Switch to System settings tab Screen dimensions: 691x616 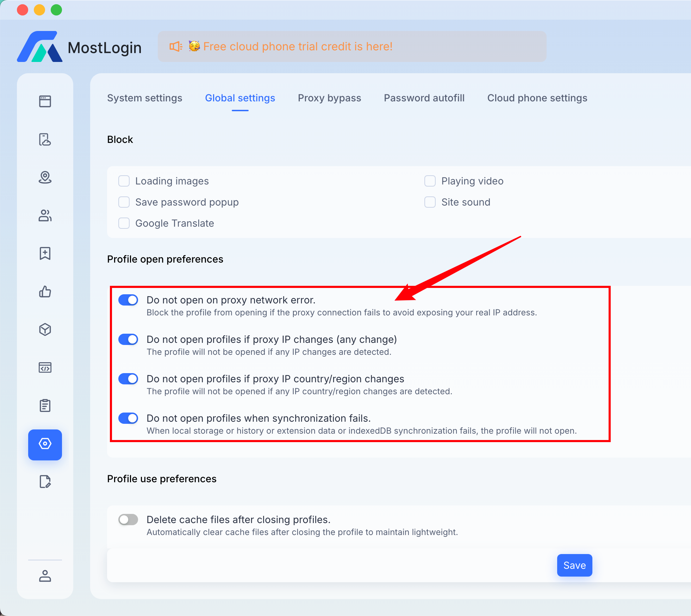tap(145, 98)
